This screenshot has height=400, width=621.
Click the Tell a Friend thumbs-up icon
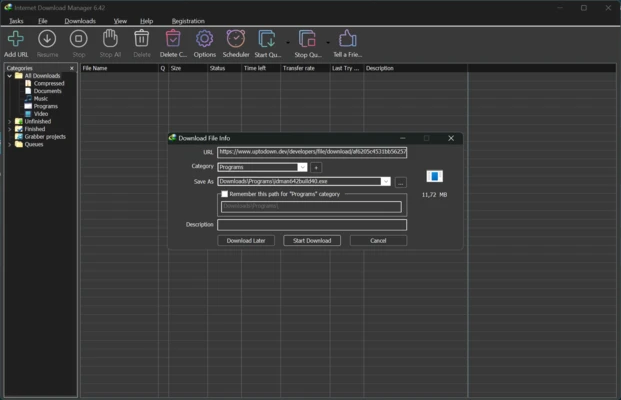pyautogui.click(x=347, y=39)
